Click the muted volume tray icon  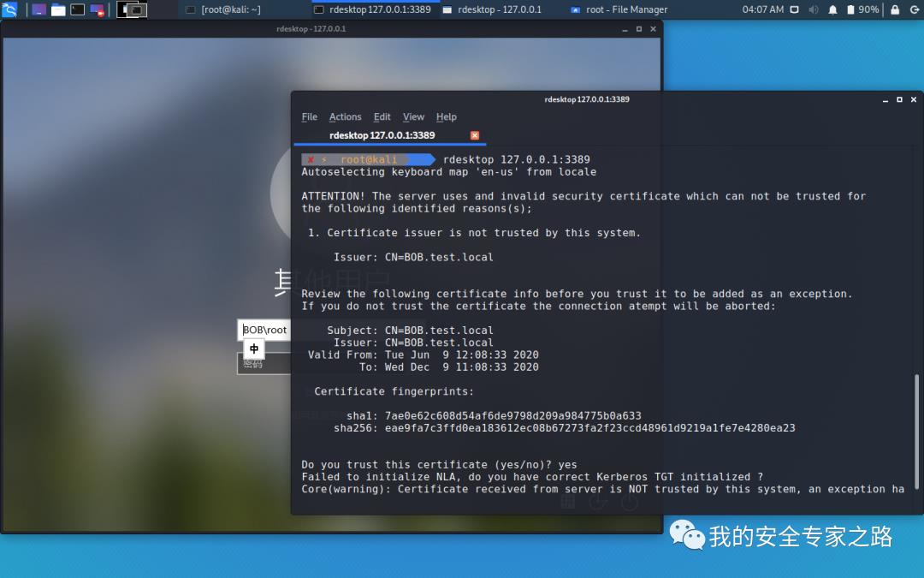click(x=814, y=9)
